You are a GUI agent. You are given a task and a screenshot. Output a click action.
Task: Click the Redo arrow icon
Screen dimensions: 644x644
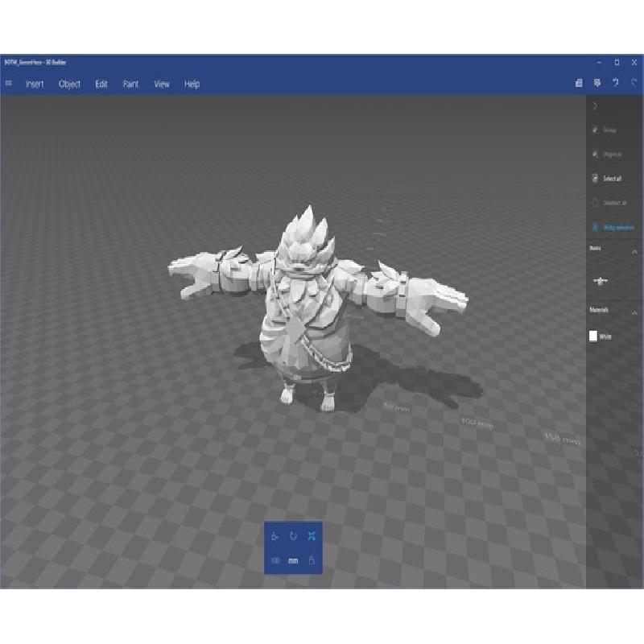(x=634, y=83)
